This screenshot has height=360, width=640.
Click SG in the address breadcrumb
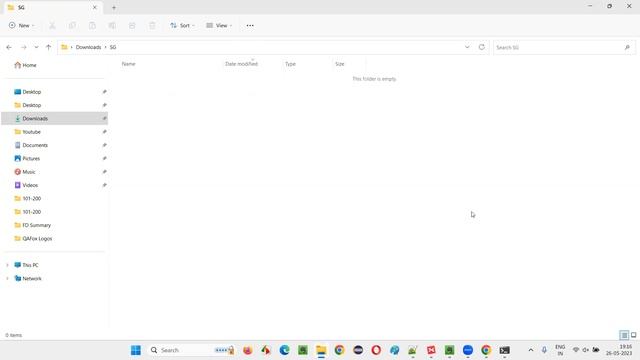113,47
